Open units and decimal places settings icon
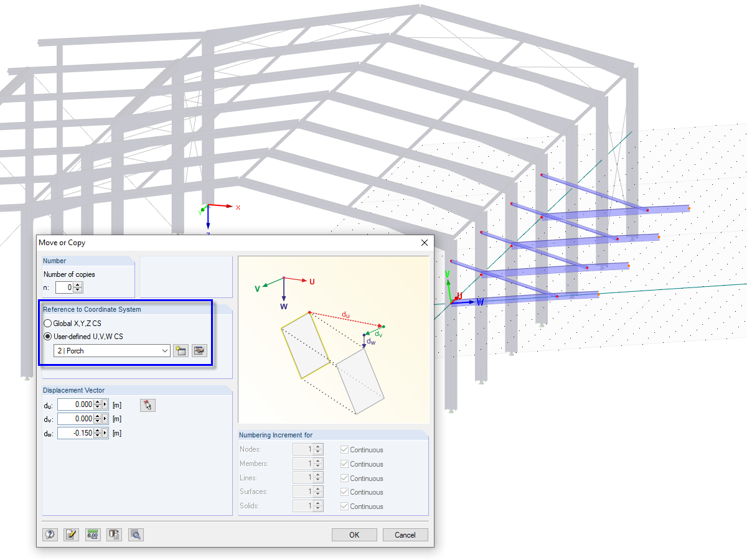This screenshot has height=560, width=747. 92,534
